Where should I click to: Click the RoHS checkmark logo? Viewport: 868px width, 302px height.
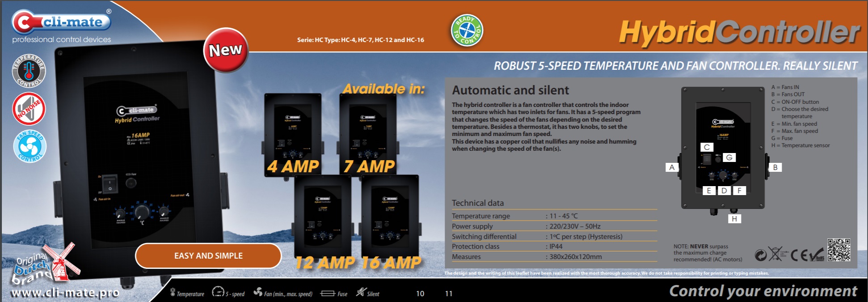pos(817,254)
